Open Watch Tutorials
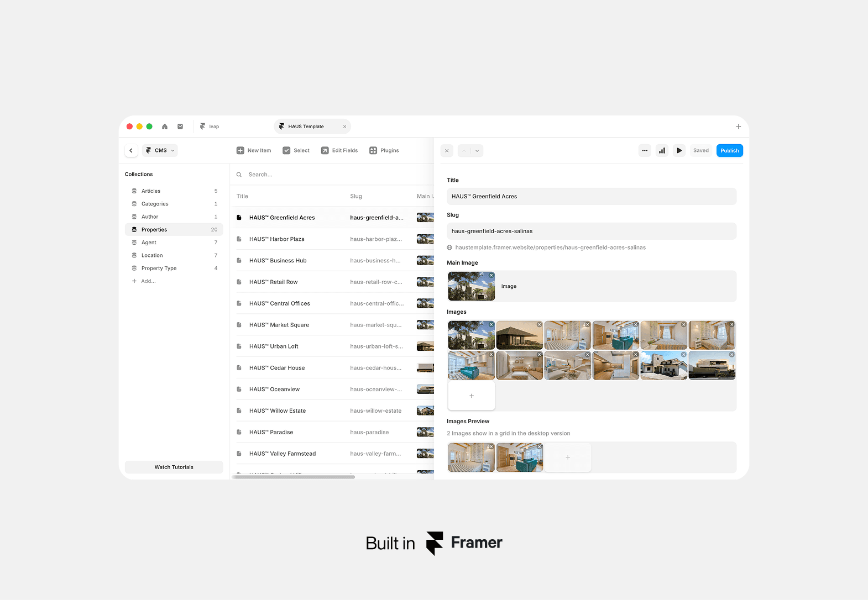The image size is (868, 600). (174, 467)
